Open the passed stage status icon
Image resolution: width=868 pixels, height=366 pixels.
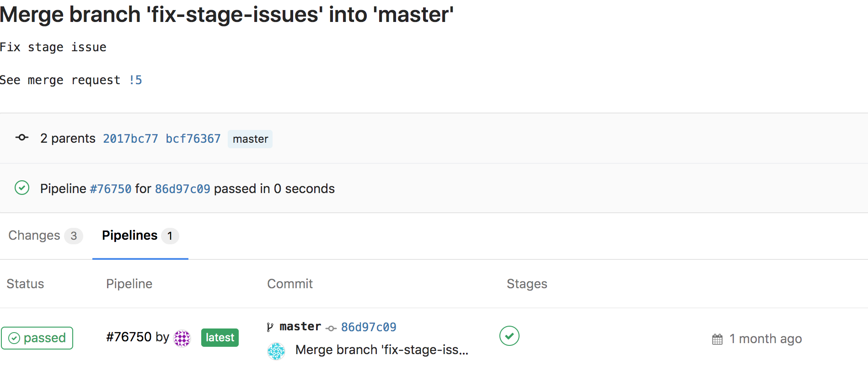tap(509, 336)
